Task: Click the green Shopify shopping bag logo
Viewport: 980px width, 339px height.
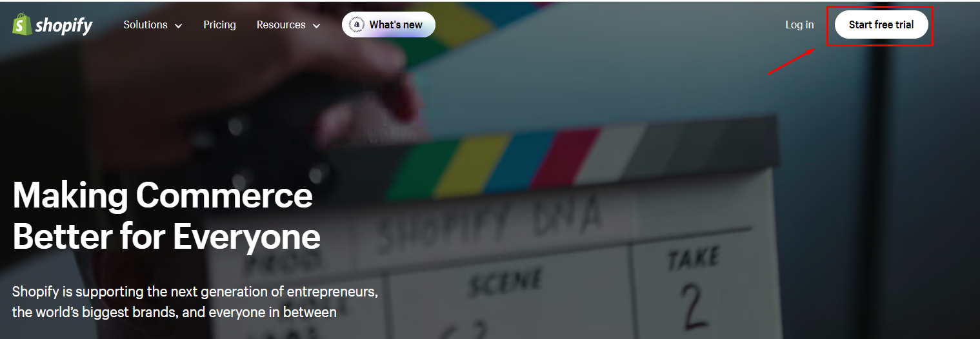Action: 23,24
